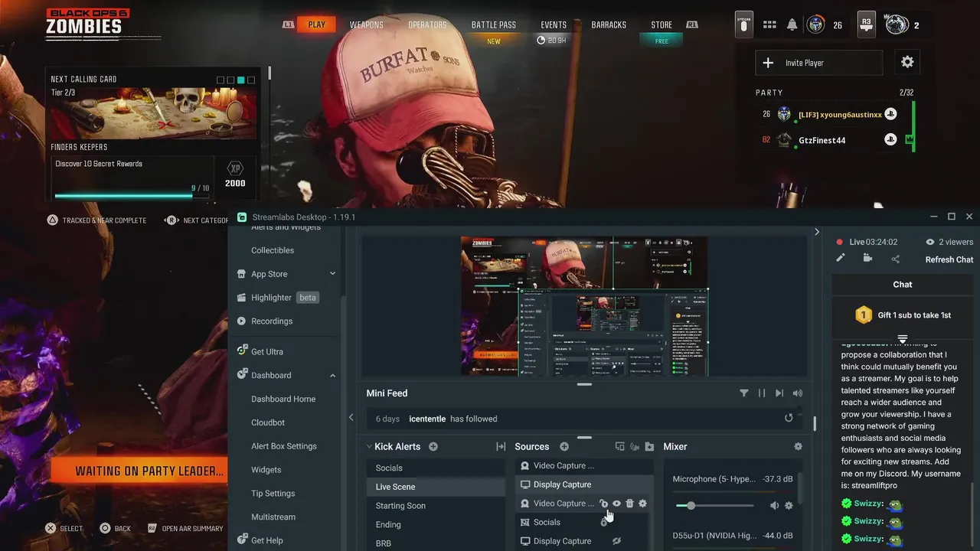Edit stream info pencil icon
The width and height of the screenshot is (980, 551).
coord(840,259)
